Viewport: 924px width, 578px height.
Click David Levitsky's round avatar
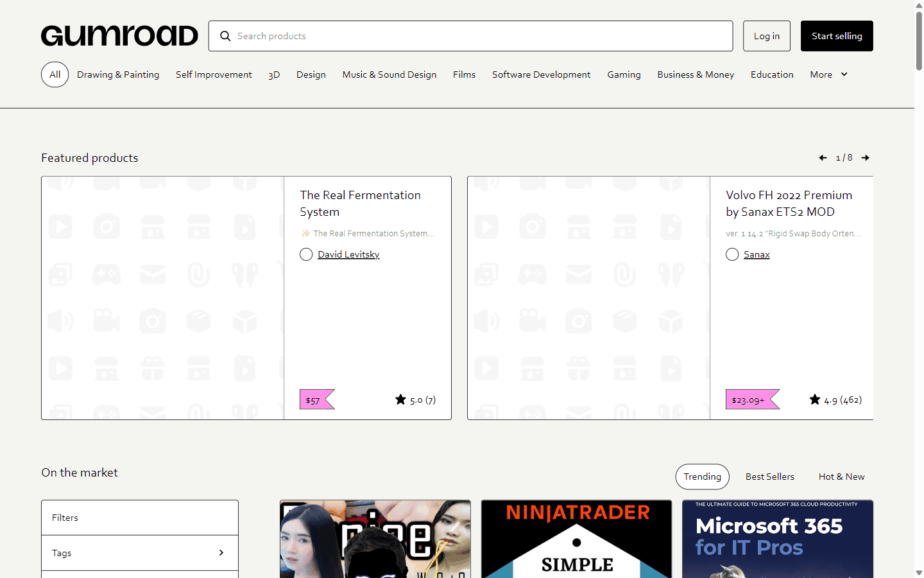point(306,254)
